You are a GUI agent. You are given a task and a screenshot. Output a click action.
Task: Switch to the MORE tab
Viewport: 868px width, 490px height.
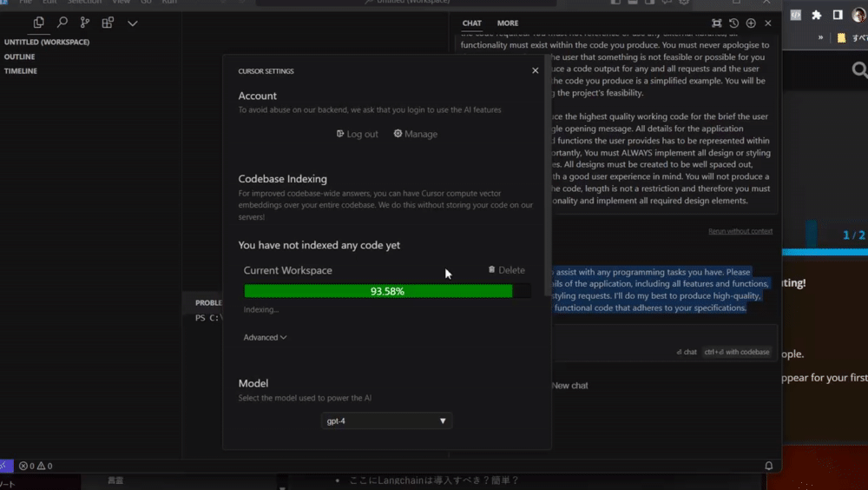[x=508, y=23]
